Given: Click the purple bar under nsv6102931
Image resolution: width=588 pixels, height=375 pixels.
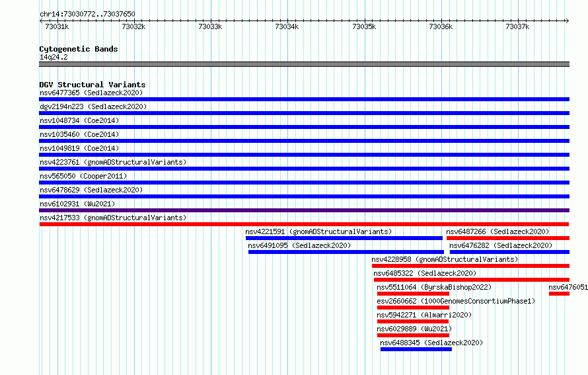Looking at the screenshot, I should click(x=304, y=210).
